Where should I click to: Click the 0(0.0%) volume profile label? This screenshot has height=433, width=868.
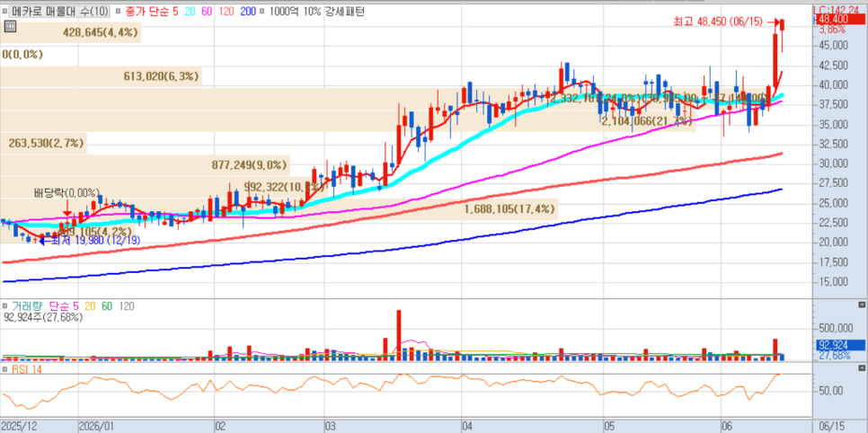point(22,54)
